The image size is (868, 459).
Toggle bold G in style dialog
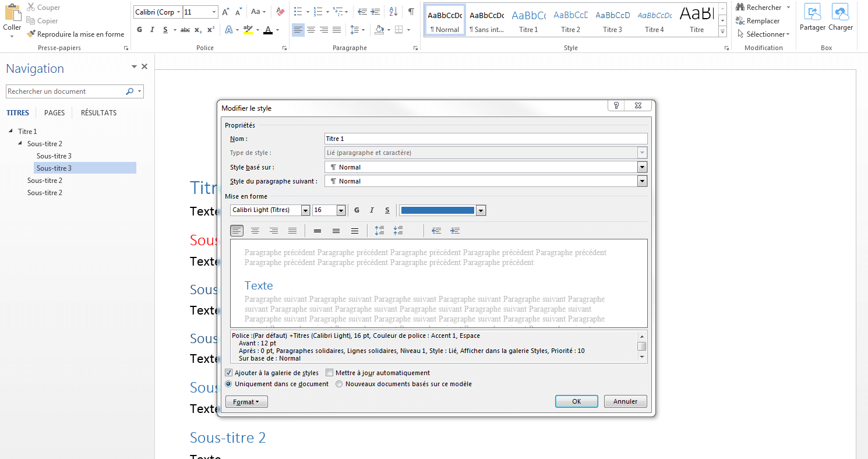[357, 210]
